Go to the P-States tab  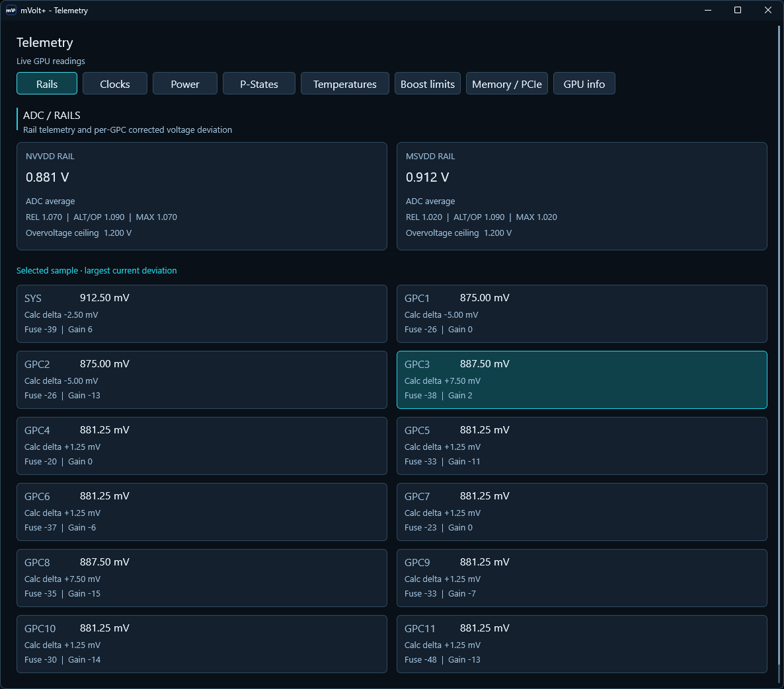tap(259, 83)
